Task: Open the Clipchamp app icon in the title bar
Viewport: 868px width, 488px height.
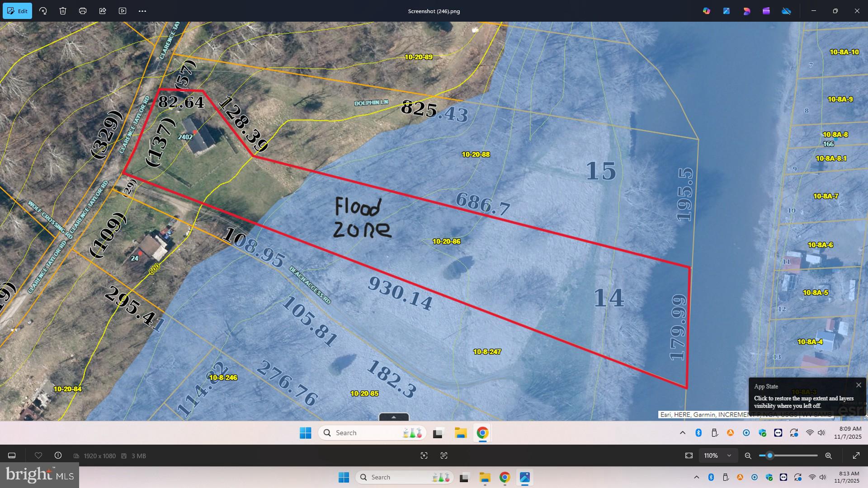Action: 766,11
